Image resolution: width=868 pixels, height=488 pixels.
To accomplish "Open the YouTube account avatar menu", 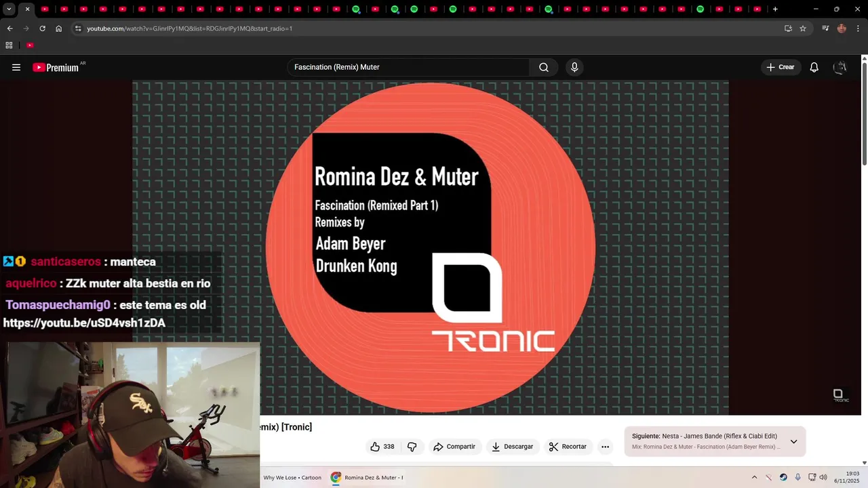I will 840,67.
